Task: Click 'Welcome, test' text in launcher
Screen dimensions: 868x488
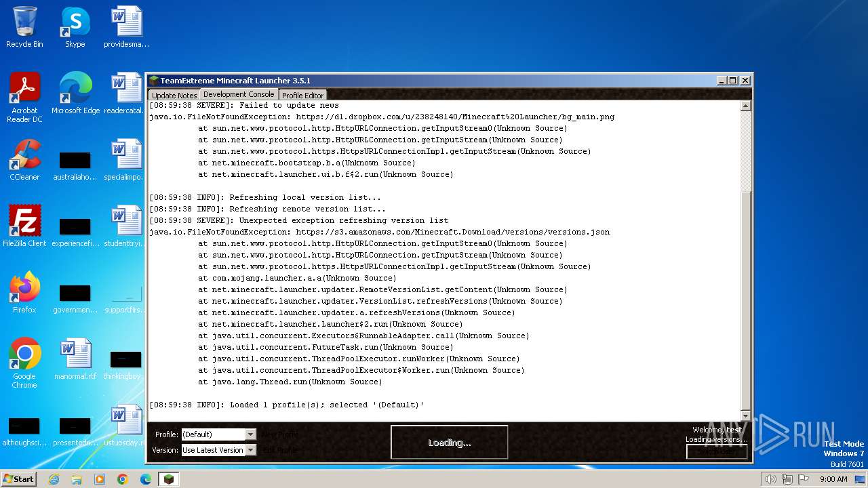Action: pyautogui.click(x=717, y=430)
